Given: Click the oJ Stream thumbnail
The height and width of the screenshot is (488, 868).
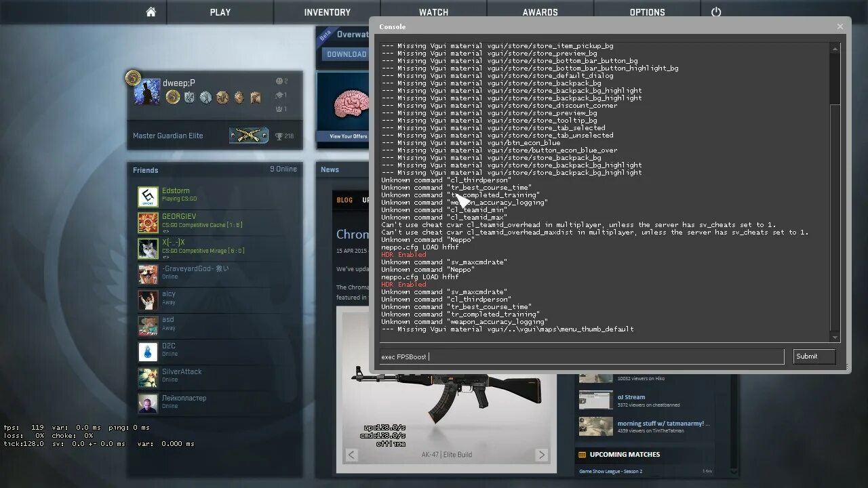Looking at the screenshot, I should pyautogui.click(x=595, y=400).
